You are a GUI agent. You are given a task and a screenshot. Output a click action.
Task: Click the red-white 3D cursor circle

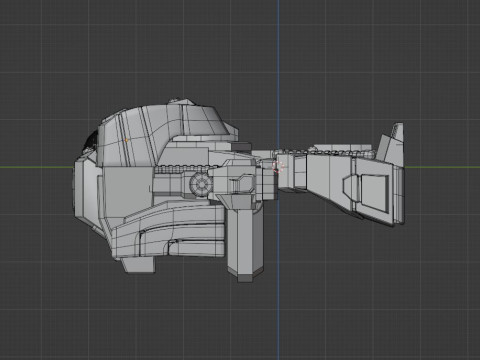[278, 167]
